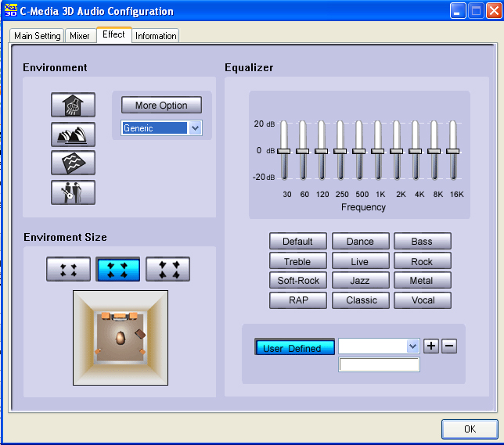
Task: Click the 30 Hz equalizer slider handle
Action: 284,151
